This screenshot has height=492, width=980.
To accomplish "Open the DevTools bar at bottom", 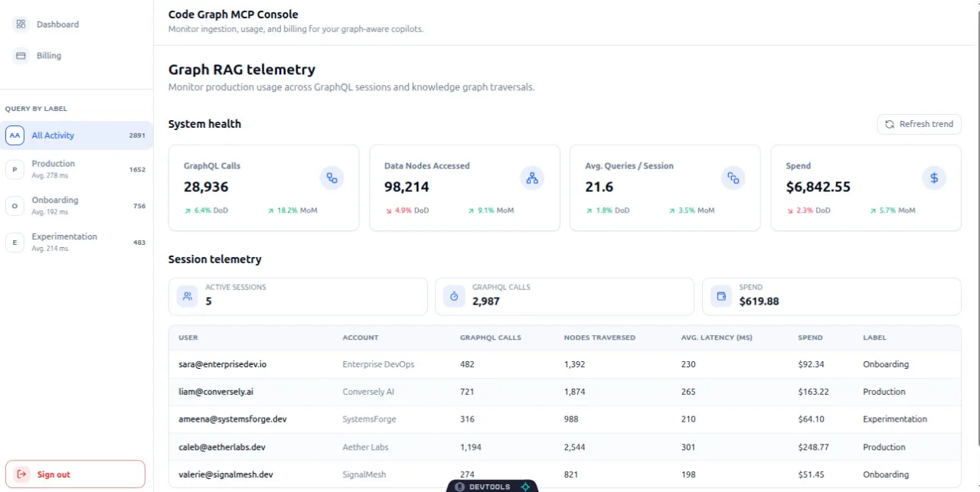I will pos(492,487).
